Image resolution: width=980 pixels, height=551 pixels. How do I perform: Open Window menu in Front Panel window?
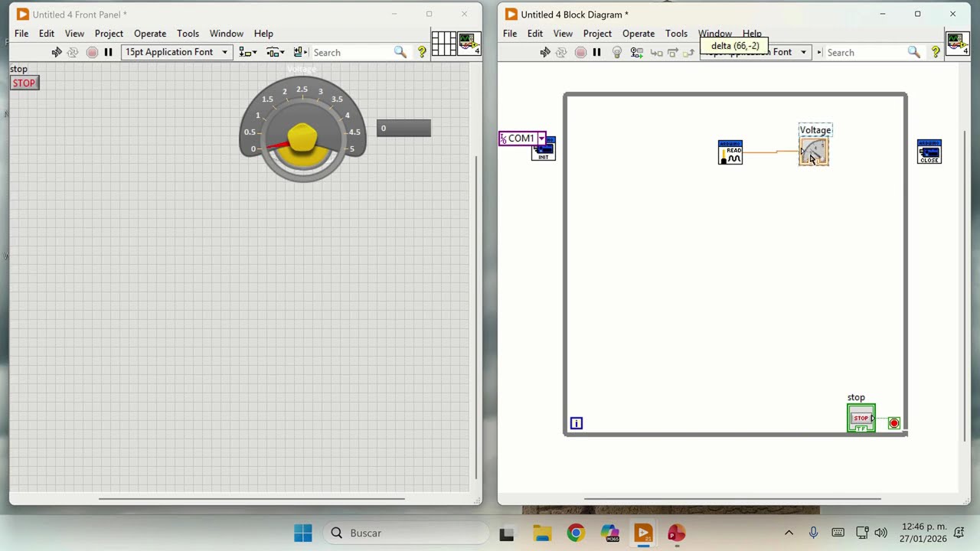[227, 34]
